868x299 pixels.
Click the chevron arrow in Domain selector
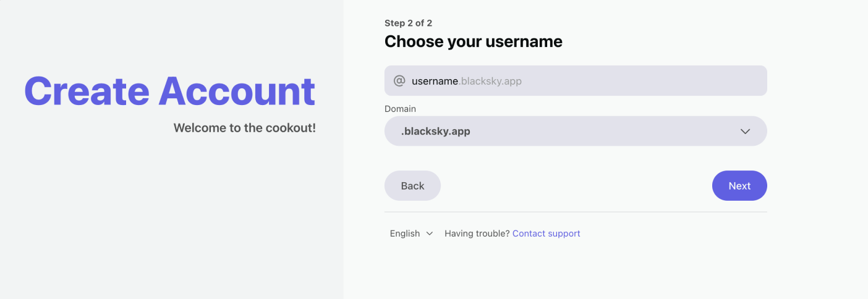[x=745, y=132]
